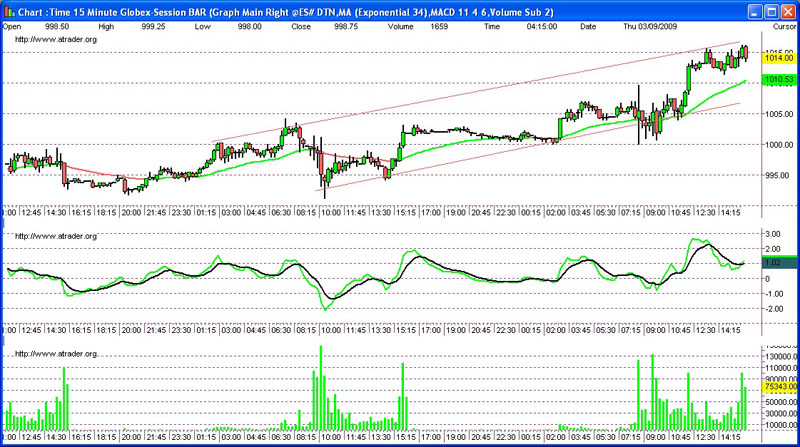The height and width of the screenshot is (447, 800).
Task: Select the Close value 998.75
Action: pyautogui.click(x=346, y=27)
